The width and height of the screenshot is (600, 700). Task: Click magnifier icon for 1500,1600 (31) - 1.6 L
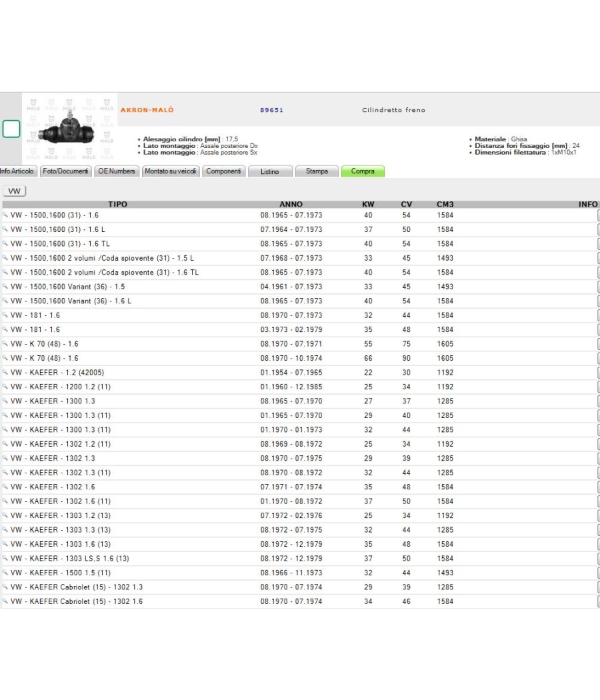5,229
